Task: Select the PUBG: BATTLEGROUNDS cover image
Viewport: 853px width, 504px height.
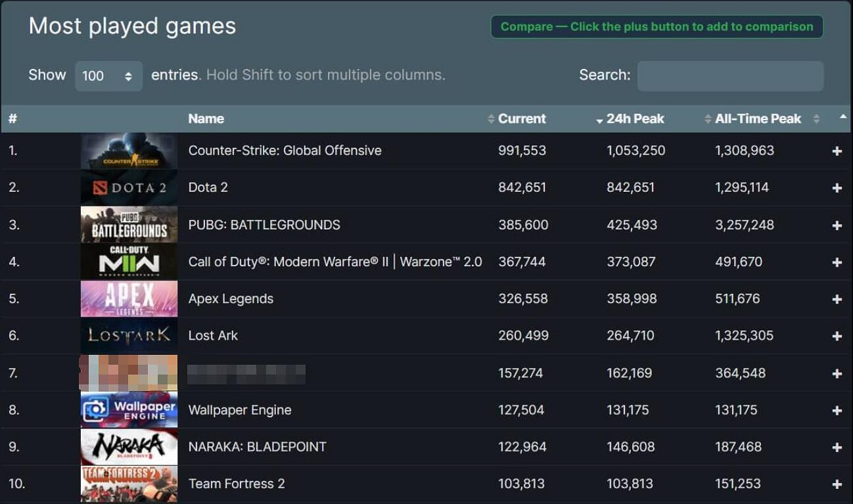Action: tap(129, 224)
